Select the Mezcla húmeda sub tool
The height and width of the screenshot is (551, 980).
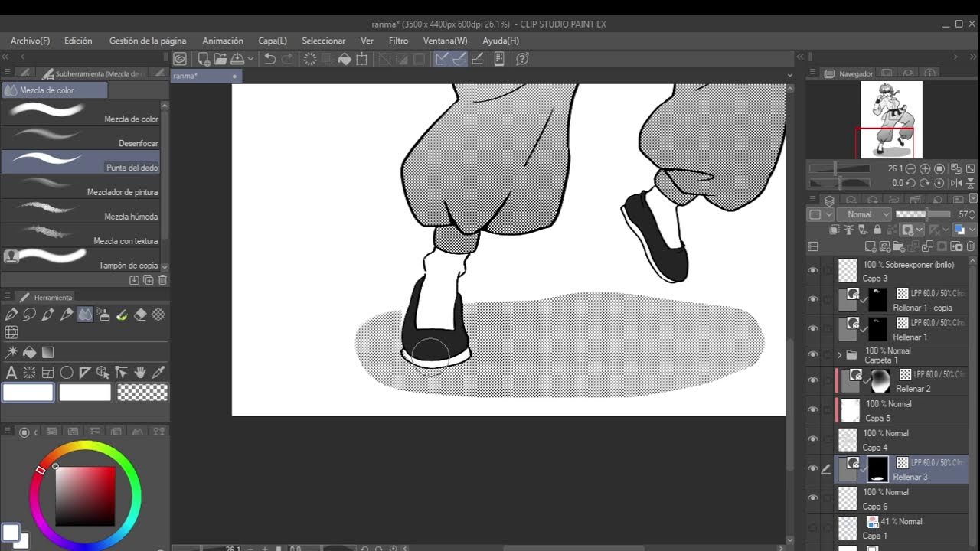(x=84, y=210)
